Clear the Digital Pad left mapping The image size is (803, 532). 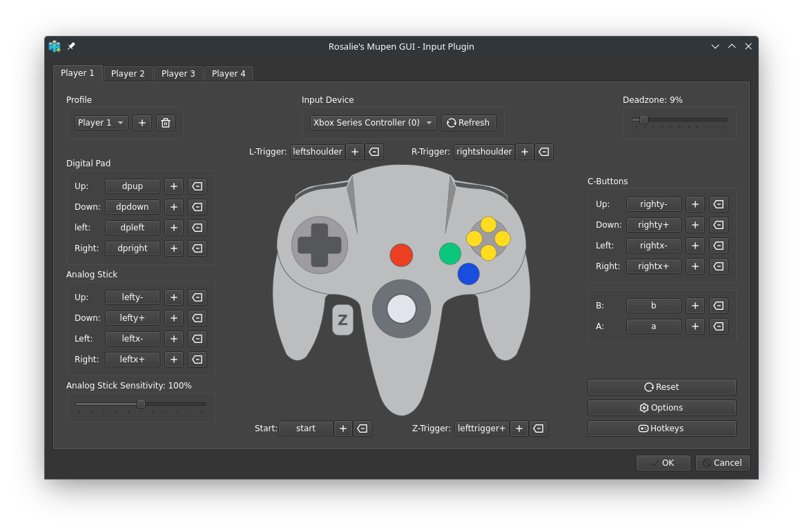pos(197,228)
